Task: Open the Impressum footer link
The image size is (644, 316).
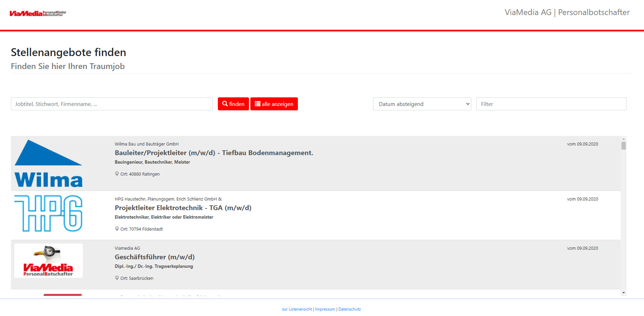Action: coord(325,309)
